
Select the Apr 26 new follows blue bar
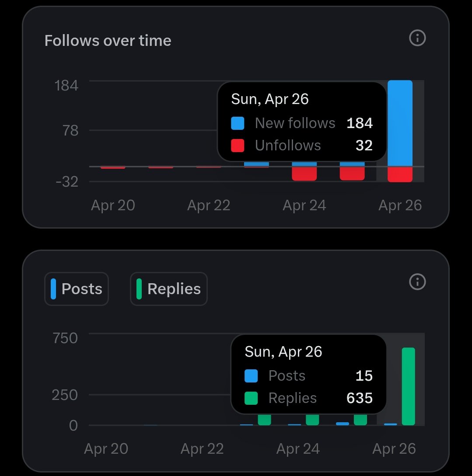400,123
